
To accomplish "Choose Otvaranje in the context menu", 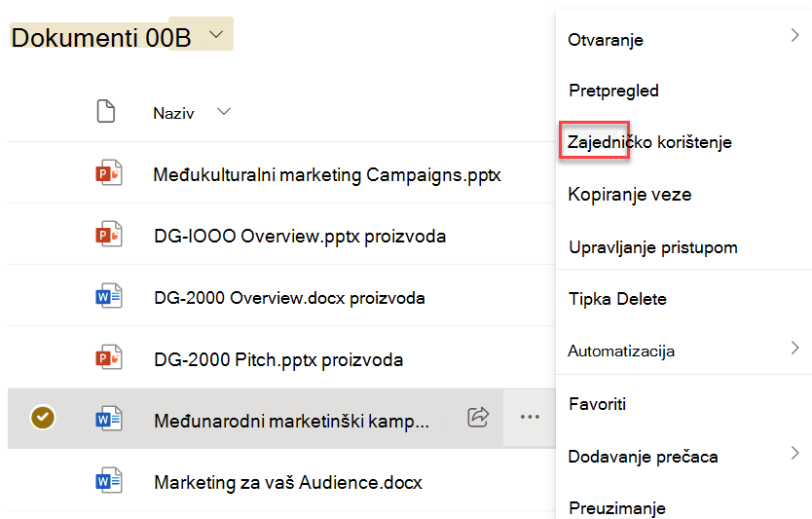I will (x=606, y=40).
